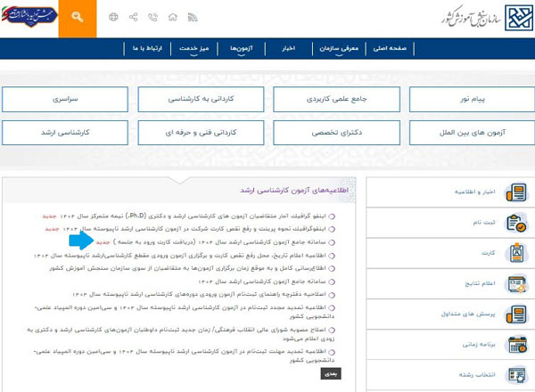Expand آزمون‌ها menu

pyautogui.click(x=242, y=48)
